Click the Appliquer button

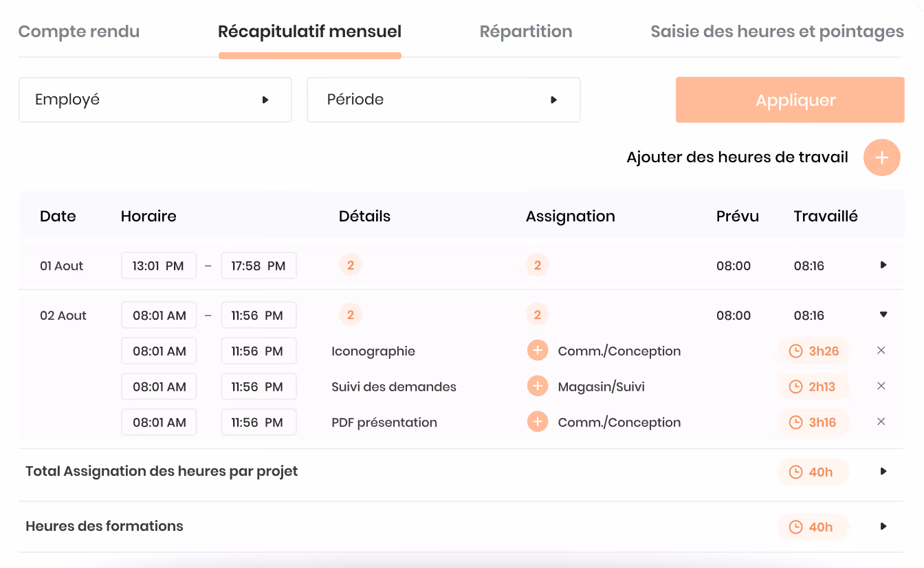click(x=790, y=100)
